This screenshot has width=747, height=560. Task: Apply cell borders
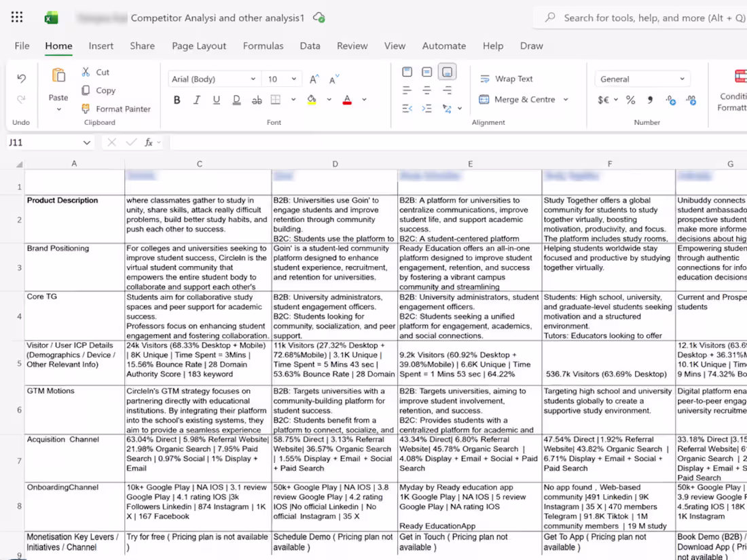click(x=276, y=100)
